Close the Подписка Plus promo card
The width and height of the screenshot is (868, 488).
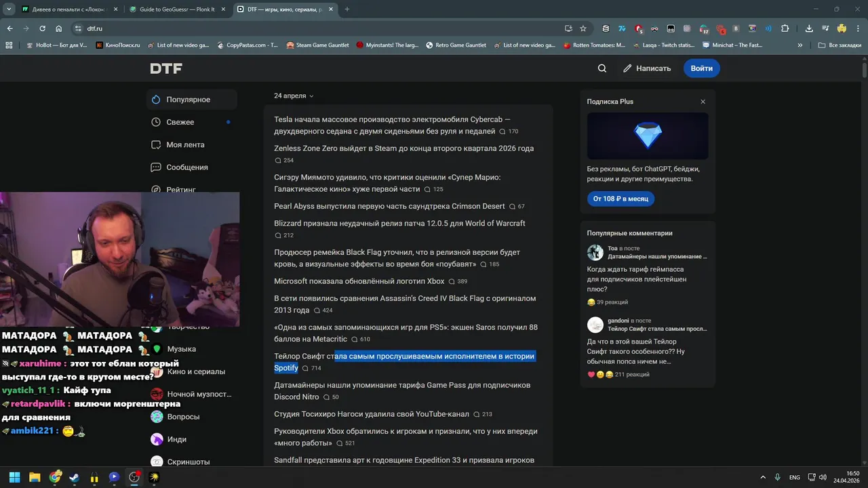pyautogui.click(x=703, y=102)
